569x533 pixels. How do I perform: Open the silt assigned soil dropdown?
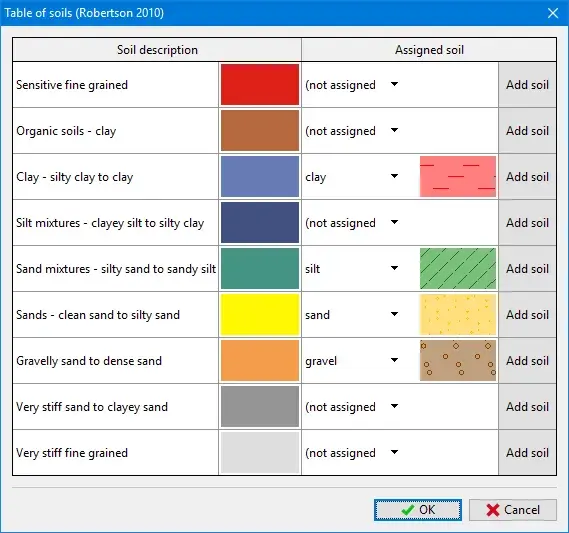point(394,268)
